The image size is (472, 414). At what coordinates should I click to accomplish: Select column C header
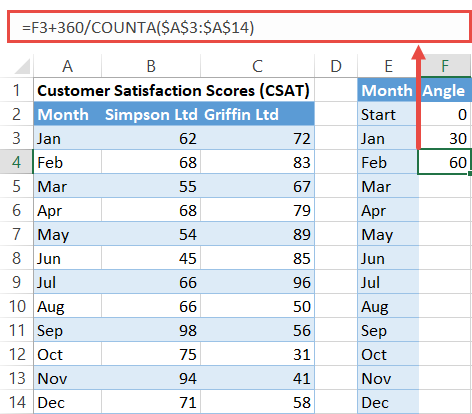257,66
